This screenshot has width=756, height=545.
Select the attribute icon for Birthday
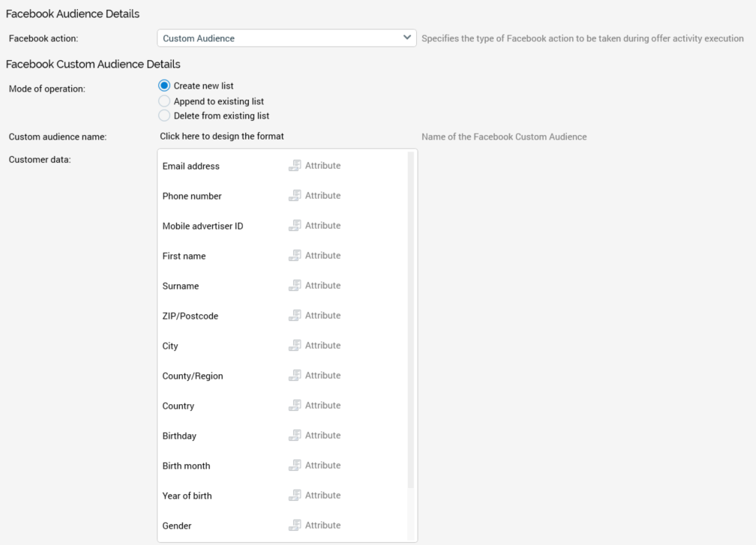tap(295, 436)
